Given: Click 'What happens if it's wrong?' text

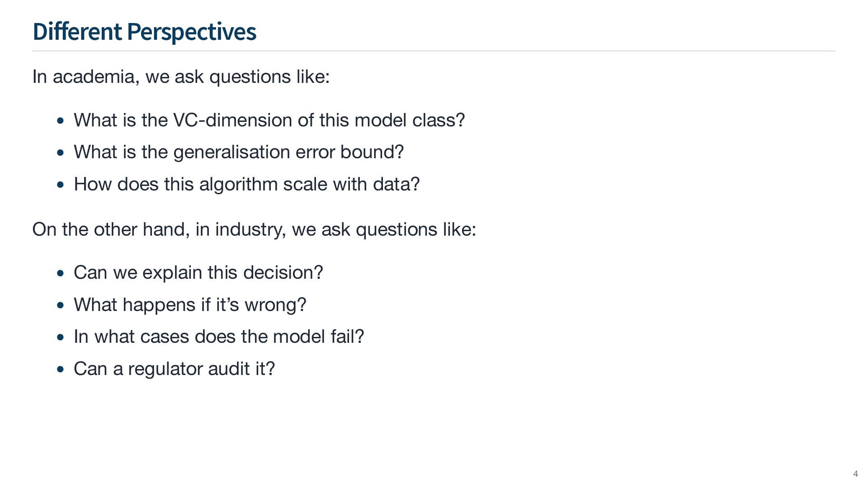Looking at the screenshot, I should pyautogui.click(x=190, y=305).
